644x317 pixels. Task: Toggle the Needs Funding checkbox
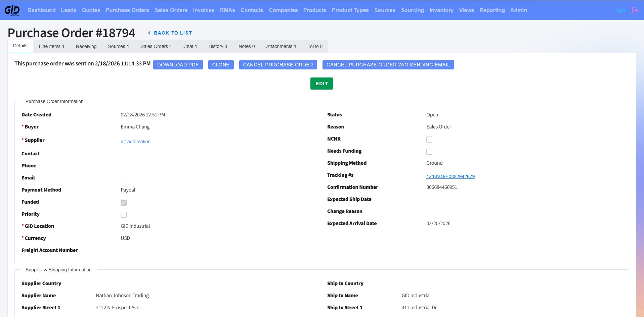pyautogui.click(x=429, y=152)
